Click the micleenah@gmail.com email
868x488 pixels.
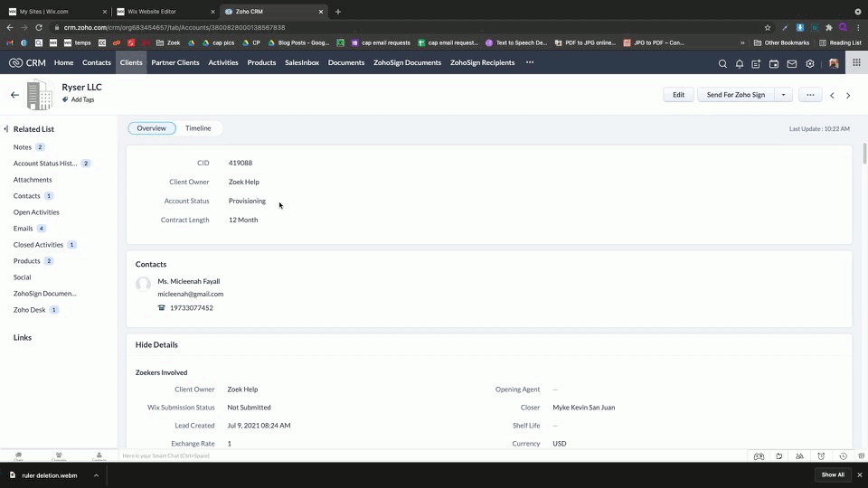click(191, 294)
